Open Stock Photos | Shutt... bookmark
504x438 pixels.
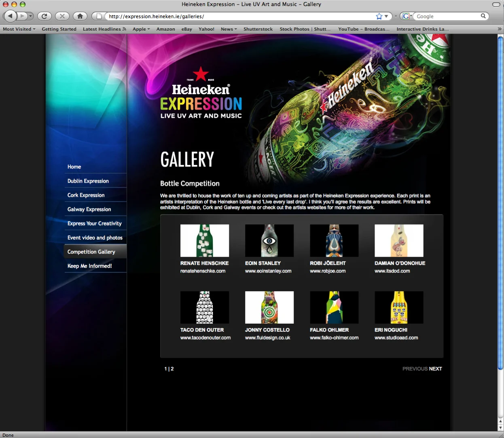305,29
